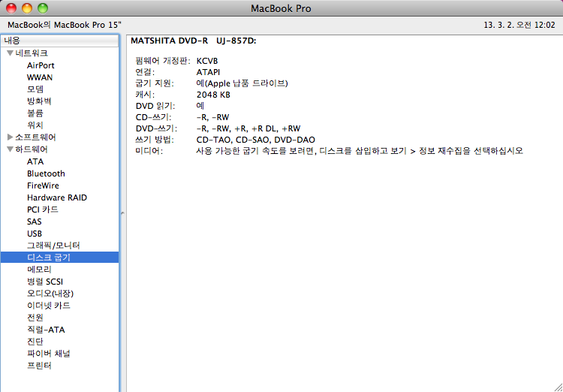Collapse the 하드웨어 disclosure triangle
This screenshot has width=563, height=392.
click(10, 149)
